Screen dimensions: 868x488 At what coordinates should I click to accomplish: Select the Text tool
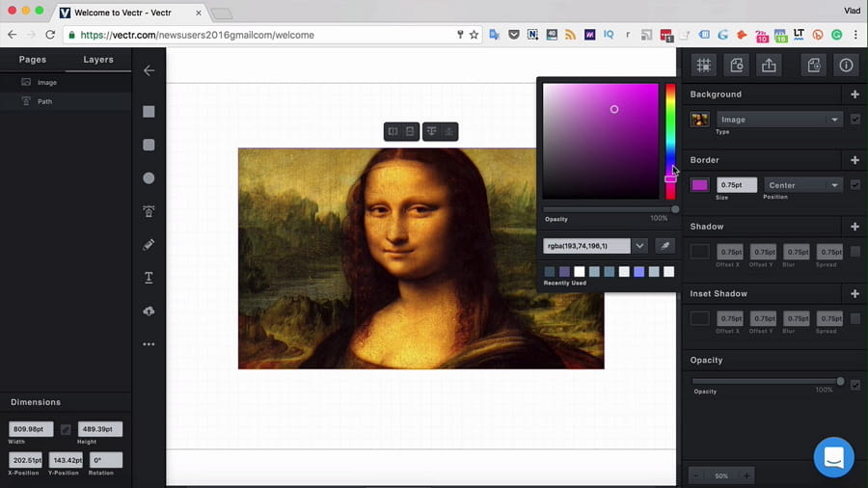tap(149, 278)
